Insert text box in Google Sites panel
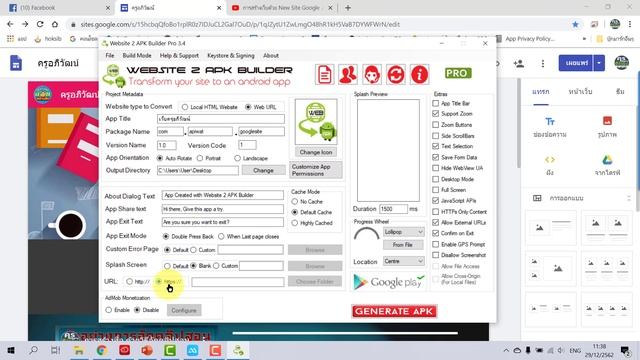 [550, 127]
